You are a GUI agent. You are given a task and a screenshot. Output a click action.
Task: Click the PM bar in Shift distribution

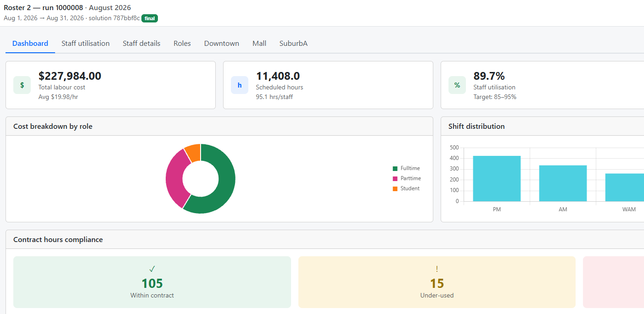[497, 179]
